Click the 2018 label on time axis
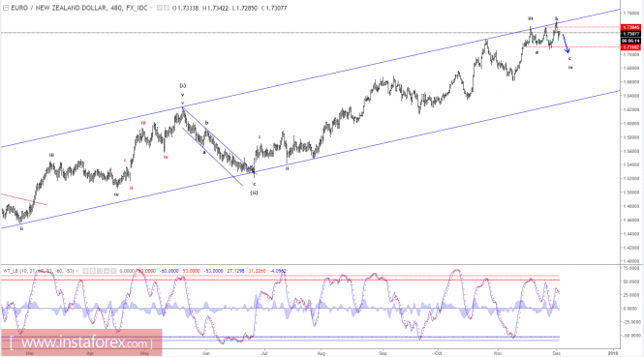The width and height of the screenshot is (644, 357). pyautogui.click(x=613, y=353)
